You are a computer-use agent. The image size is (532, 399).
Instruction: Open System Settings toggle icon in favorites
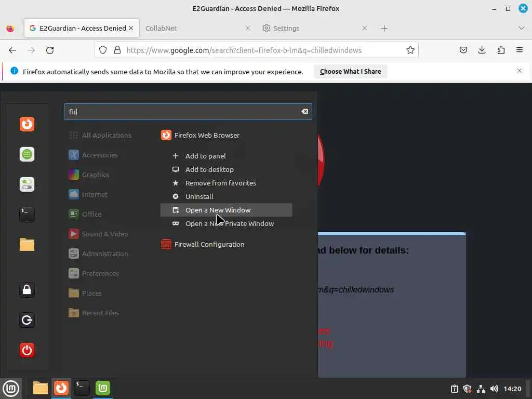[27, 184]
